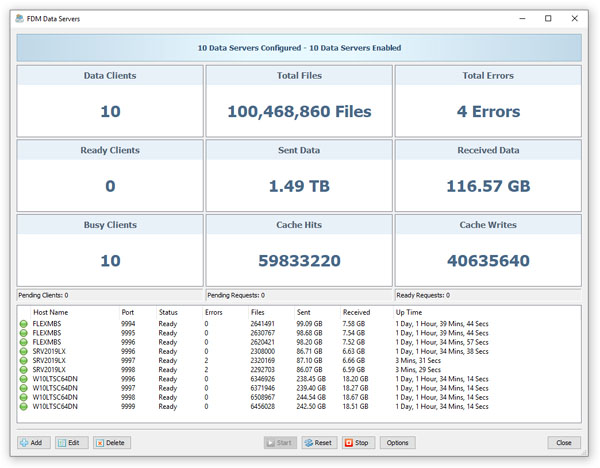
Task: Delete the selected data server
Action: 112,443
